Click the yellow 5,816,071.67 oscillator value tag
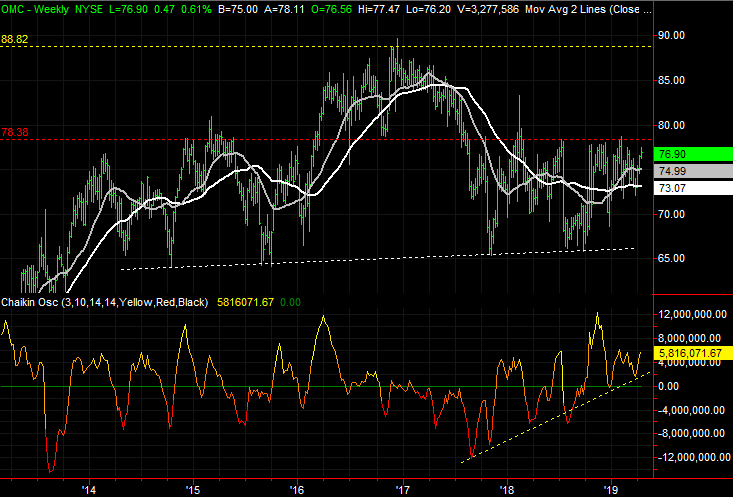Viewport: 733px width, 497px height. tap(692, 354)
